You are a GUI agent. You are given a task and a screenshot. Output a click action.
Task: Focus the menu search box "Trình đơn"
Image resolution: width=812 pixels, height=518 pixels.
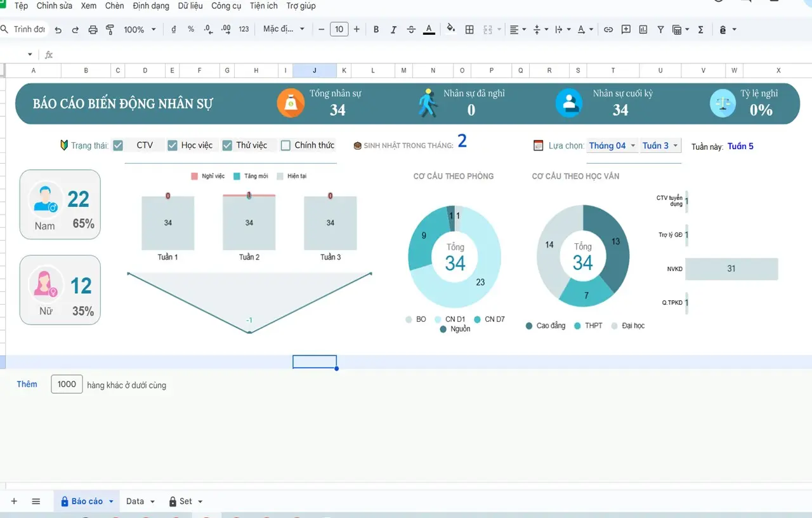point(24,29)
